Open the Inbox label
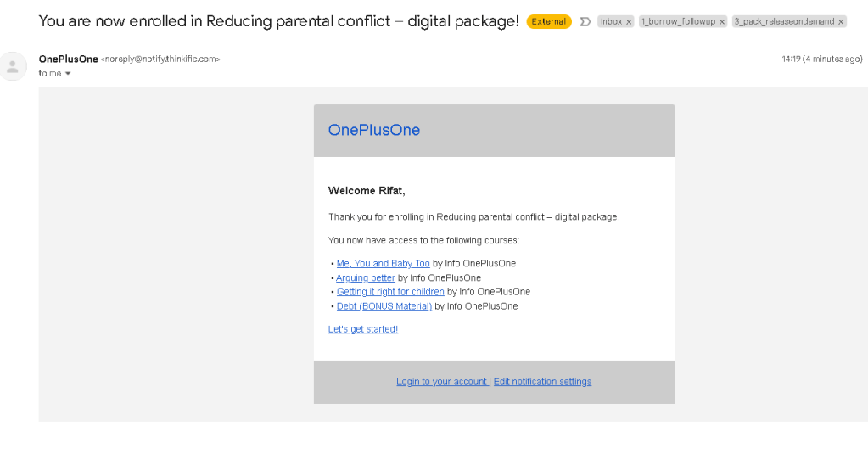Screen dimensions: 868x459 611,21
